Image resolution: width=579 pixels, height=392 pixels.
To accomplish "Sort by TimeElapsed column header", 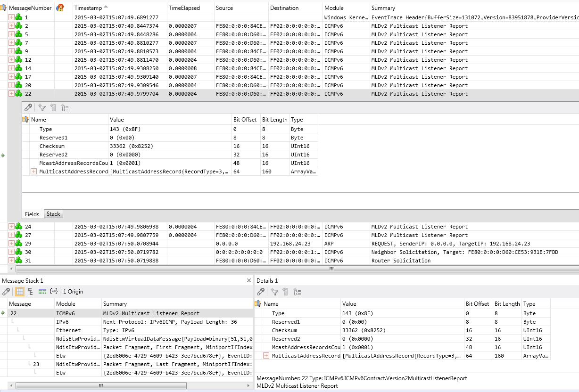I will point(190,8).
